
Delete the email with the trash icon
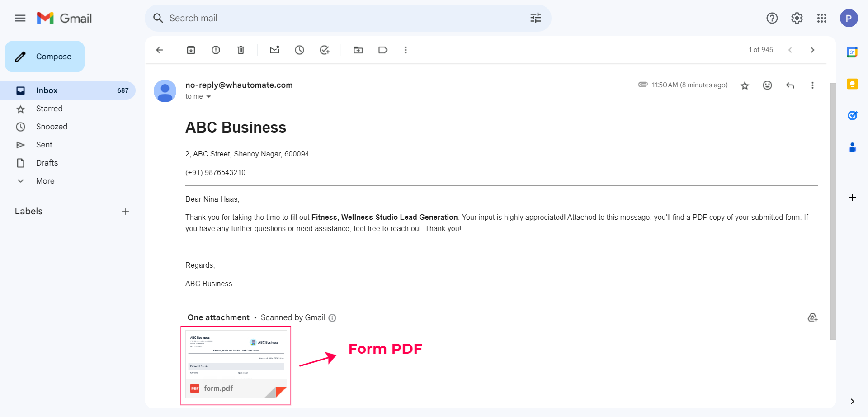pyautogui.click(x=241, y=50)
